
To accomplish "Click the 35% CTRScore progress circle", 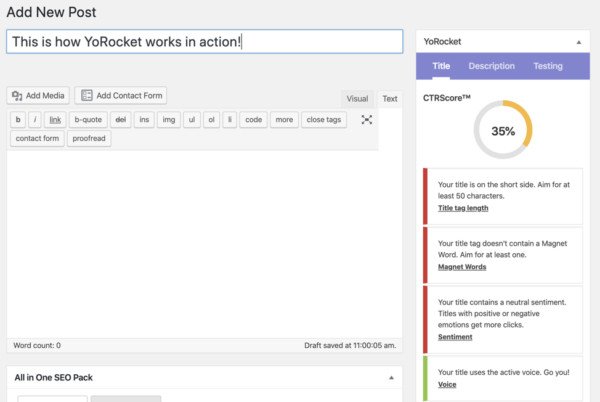I will pos(503,130).
